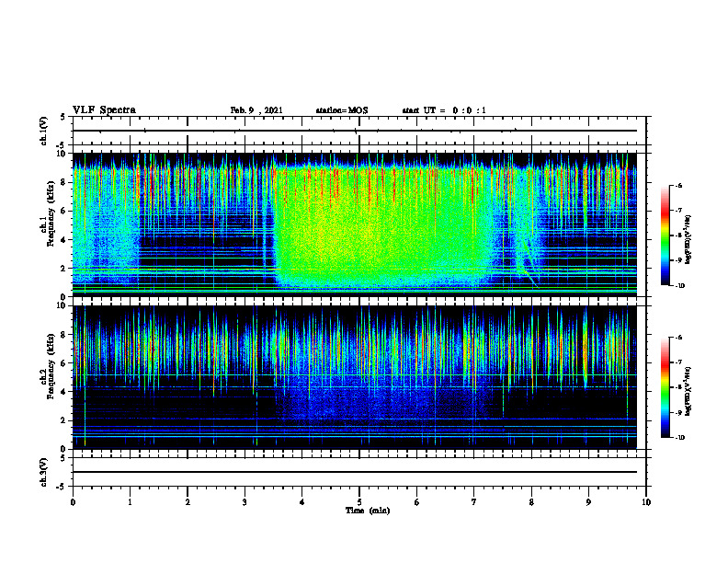Click the "5" tick on ch.1(V) axis

click(64, 117)
